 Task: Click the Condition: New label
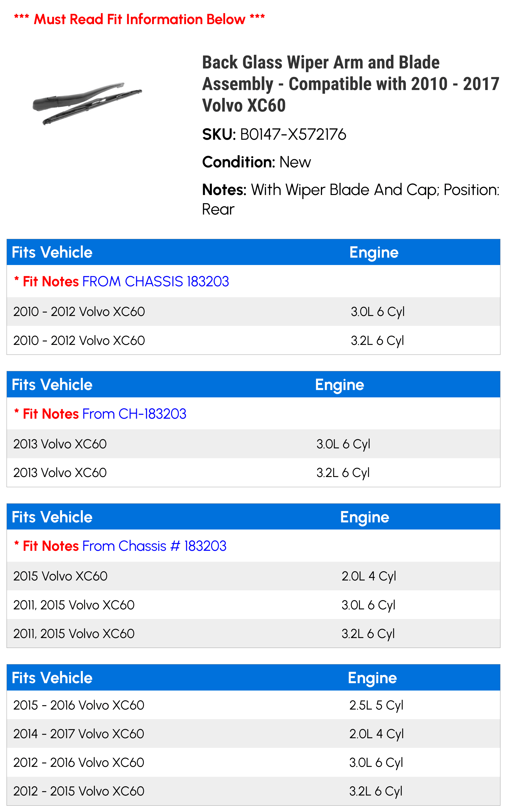[257, 162]
